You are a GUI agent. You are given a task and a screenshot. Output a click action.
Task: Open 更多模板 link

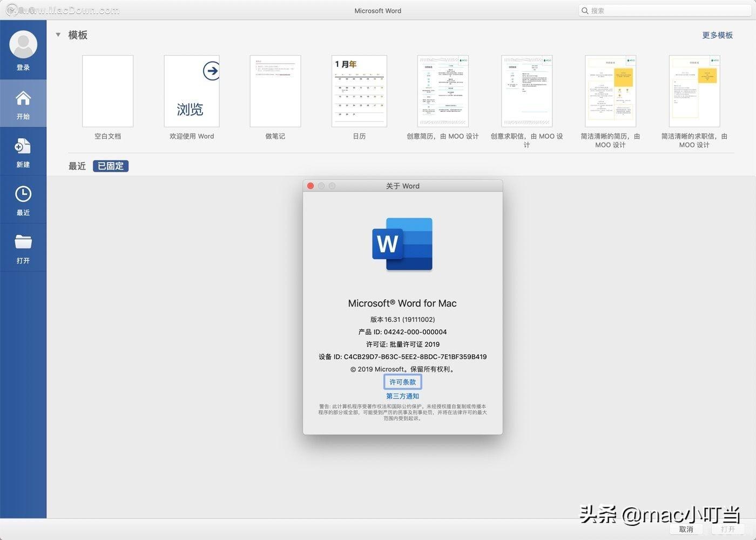pos(717,35)
